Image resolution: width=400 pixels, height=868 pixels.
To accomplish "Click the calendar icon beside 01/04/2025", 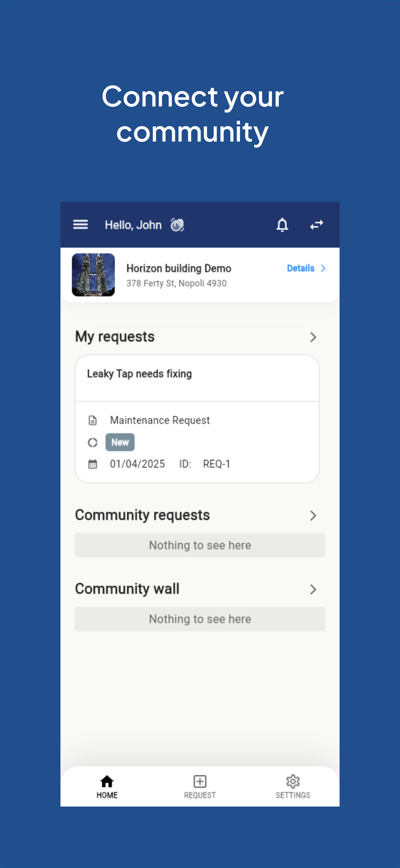I will pyautogui.click(x=93, y=464).
